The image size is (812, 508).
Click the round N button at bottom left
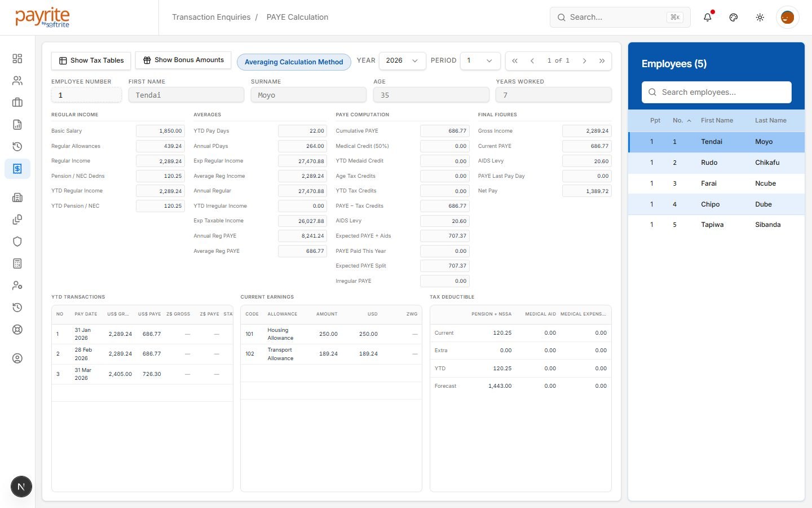point(21,487)
